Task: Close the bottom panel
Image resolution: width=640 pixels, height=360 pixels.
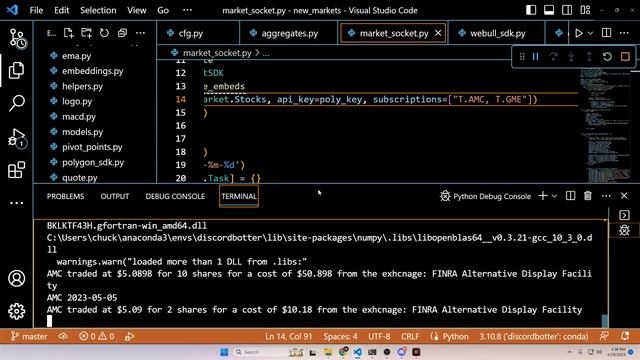Action: 624,196
